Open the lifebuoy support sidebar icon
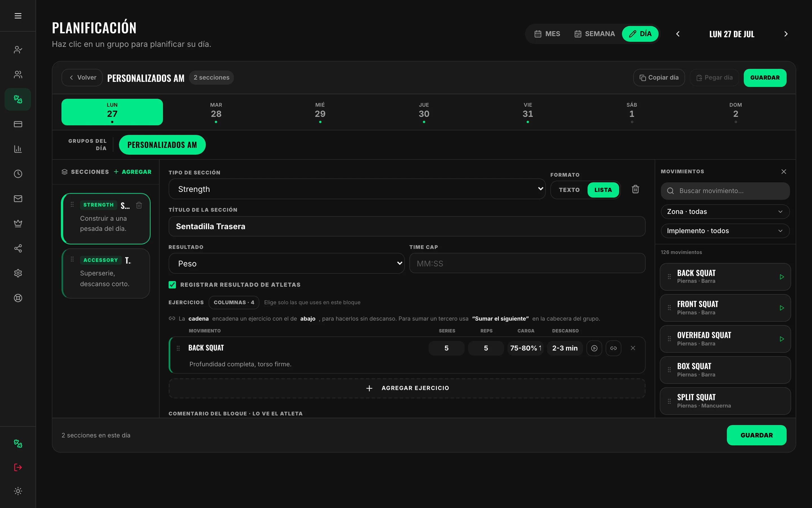The width and height of the screenshot is (812, 508). point(18,298)
